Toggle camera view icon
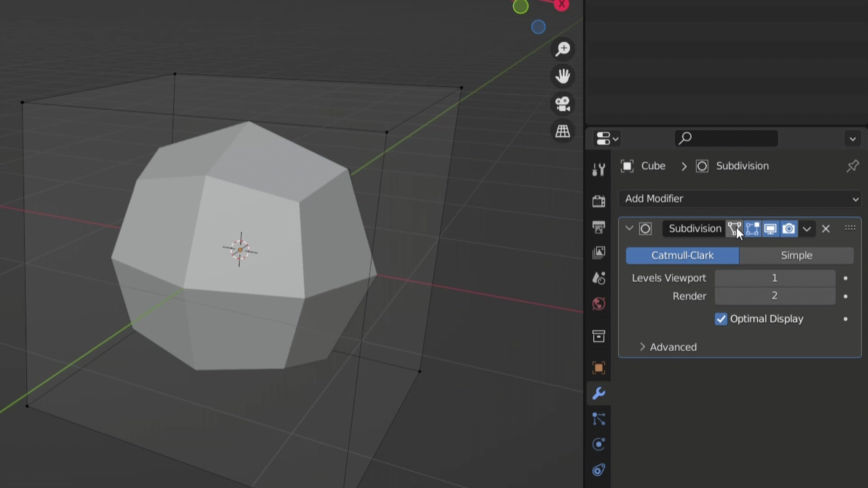Viewport: 868px width, 488px height. click(x=563, y=104)
